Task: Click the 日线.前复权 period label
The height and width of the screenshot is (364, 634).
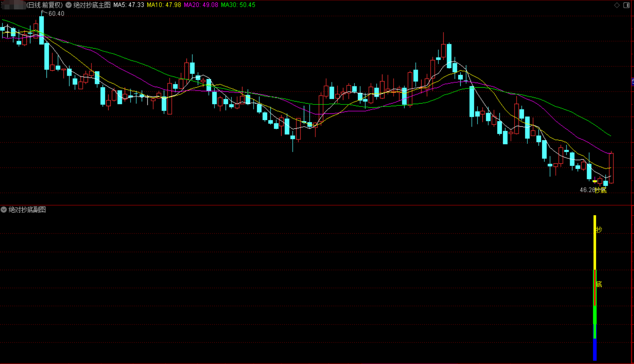Action: 45,5
